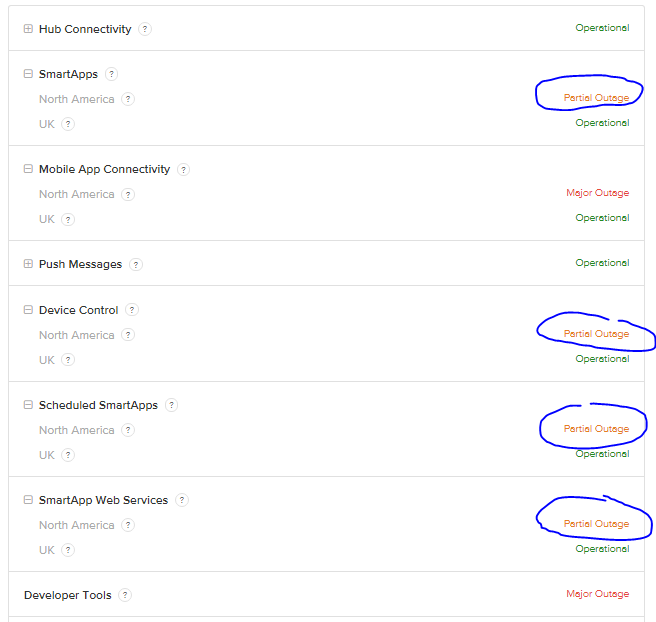The height and width of the screenshot is (622, 656).
Task: Expand the Push Messages group
Action: pyautogui.click(x=28, y=264)
